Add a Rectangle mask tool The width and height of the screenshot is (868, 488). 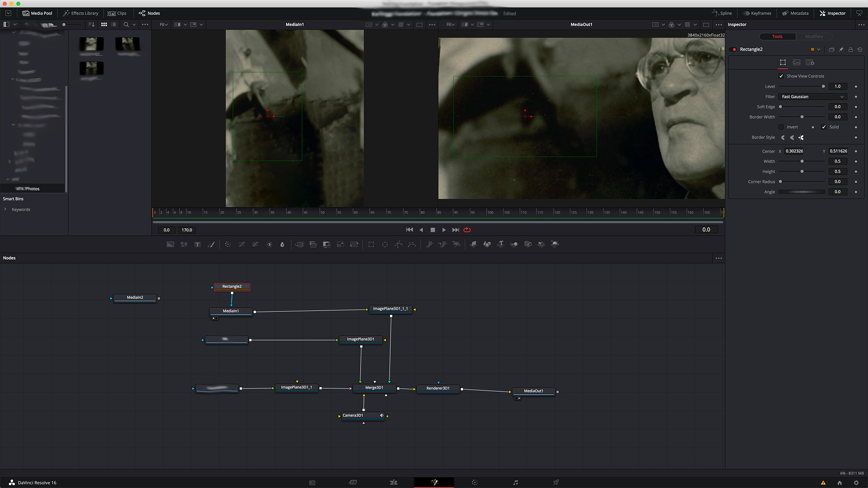pyautogui.click(x=371, y=244)
